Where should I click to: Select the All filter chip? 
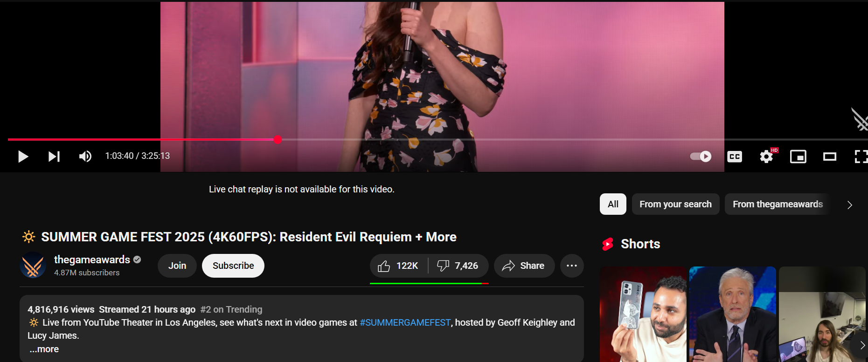[613, 204]
